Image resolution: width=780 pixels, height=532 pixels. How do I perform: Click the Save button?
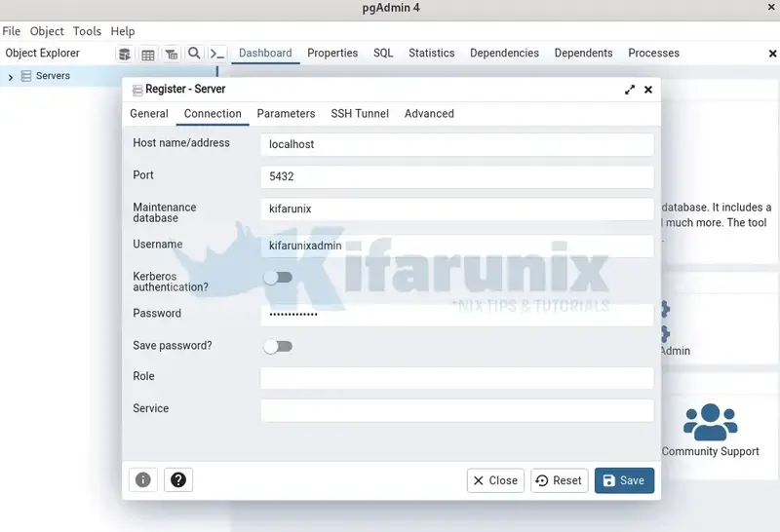(x=624, y=480)
